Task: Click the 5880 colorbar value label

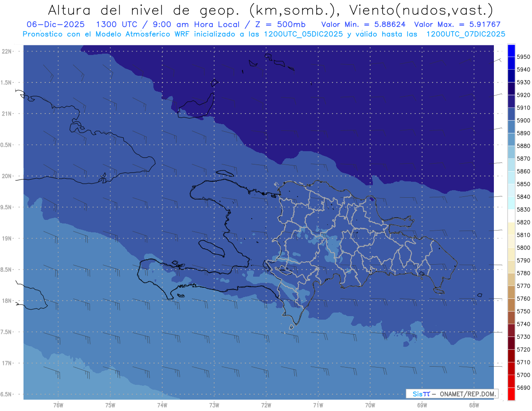Action: [x=523, y=146]
